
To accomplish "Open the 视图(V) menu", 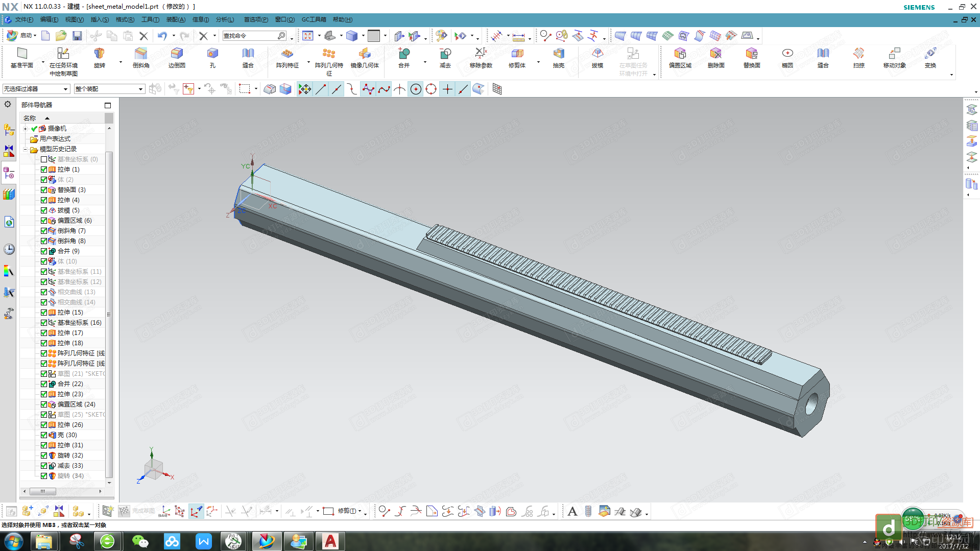I will coord(74,19).
